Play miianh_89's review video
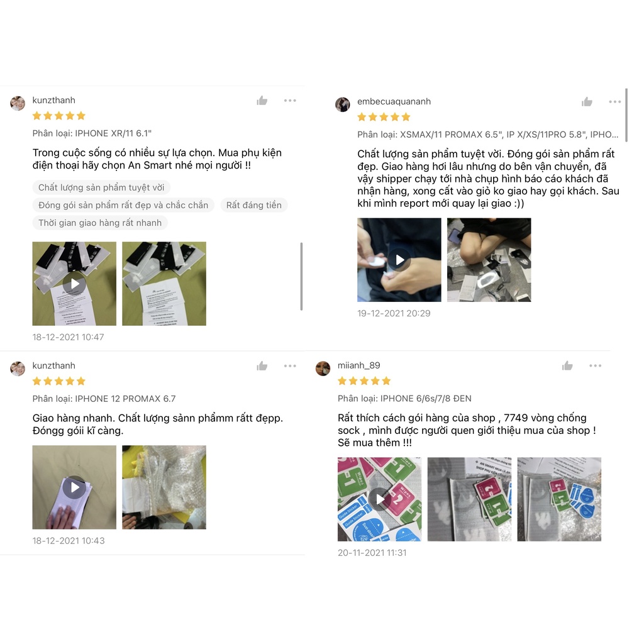 click(x=379, y=499)
